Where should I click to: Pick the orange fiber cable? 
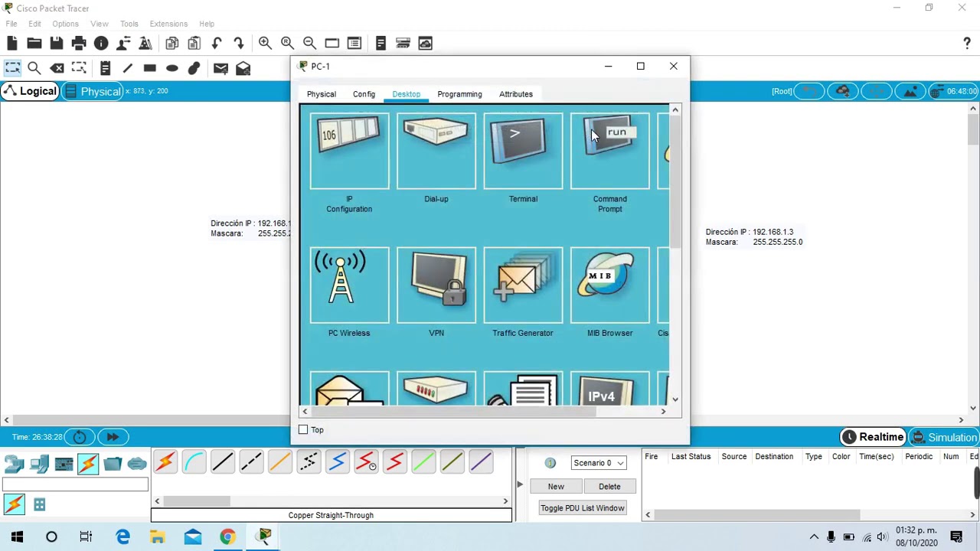pyautogui.click(x=280, y=462)
